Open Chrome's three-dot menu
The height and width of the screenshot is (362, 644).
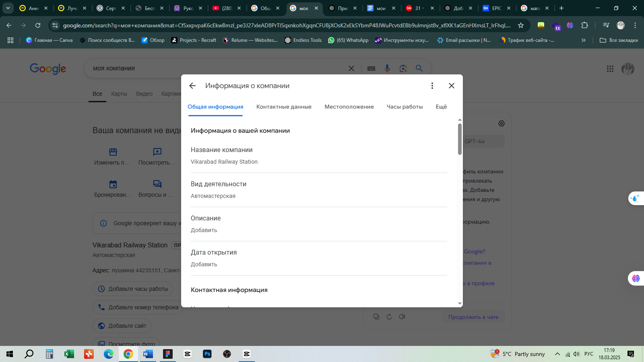pyautogui.click(x=635, y=25)
